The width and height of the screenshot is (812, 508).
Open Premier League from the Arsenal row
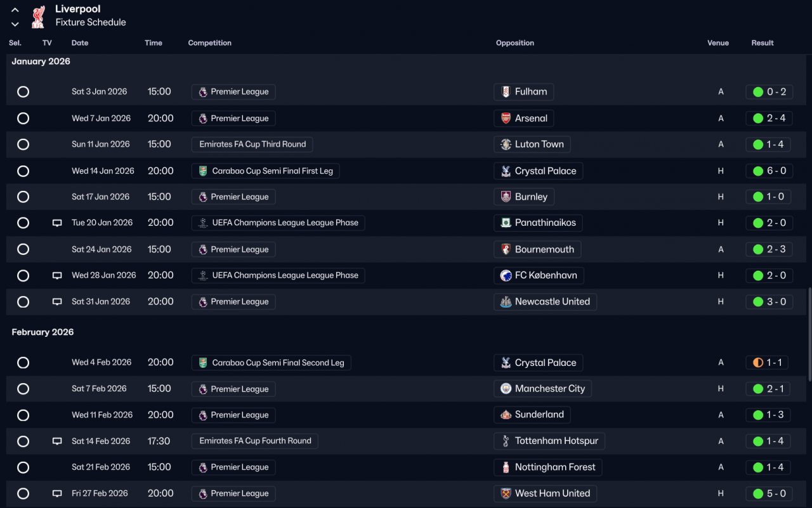233,119
